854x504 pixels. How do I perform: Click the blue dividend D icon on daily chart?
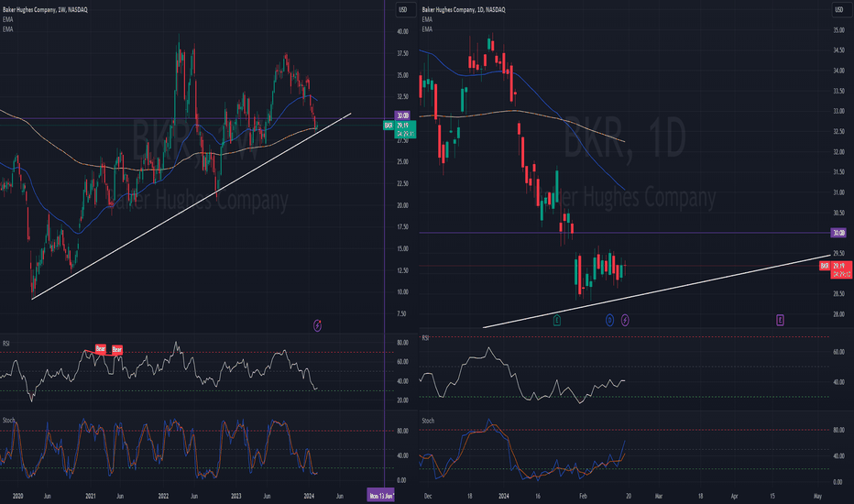609,320
